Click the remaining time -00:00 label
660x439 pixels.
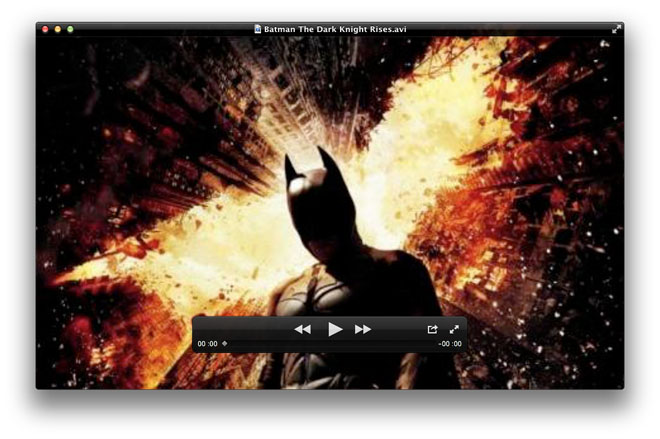click(450, 343)
